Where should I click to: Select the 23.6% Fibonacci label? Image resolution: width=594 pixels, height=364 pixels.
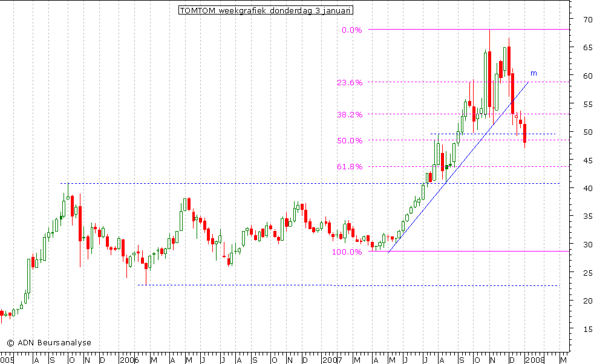click(350, 83)
